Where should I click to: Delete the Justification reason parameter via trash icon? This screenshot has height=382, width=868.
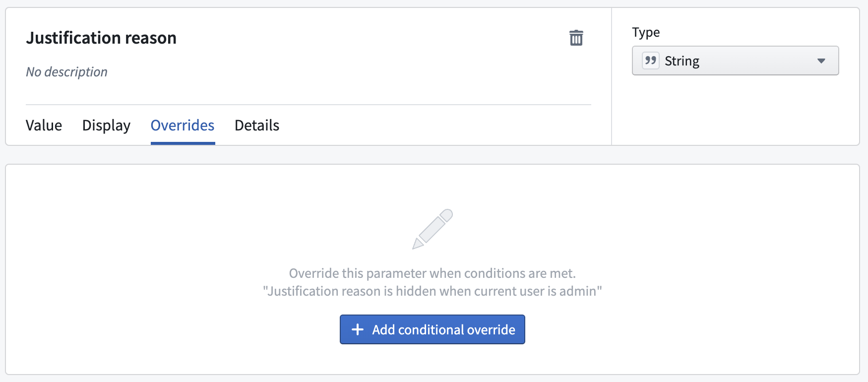(576, 38)
